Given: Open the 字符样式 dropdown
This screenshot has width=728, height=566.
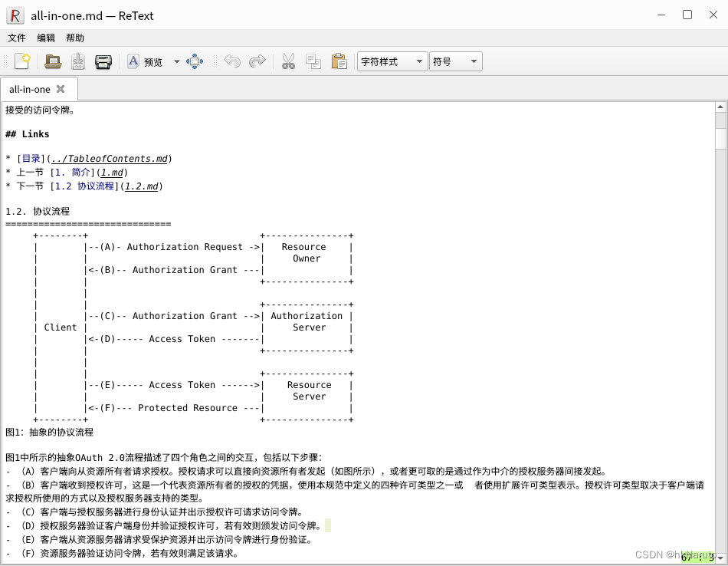Looking at the screenshot, I should tap(392, 61).
